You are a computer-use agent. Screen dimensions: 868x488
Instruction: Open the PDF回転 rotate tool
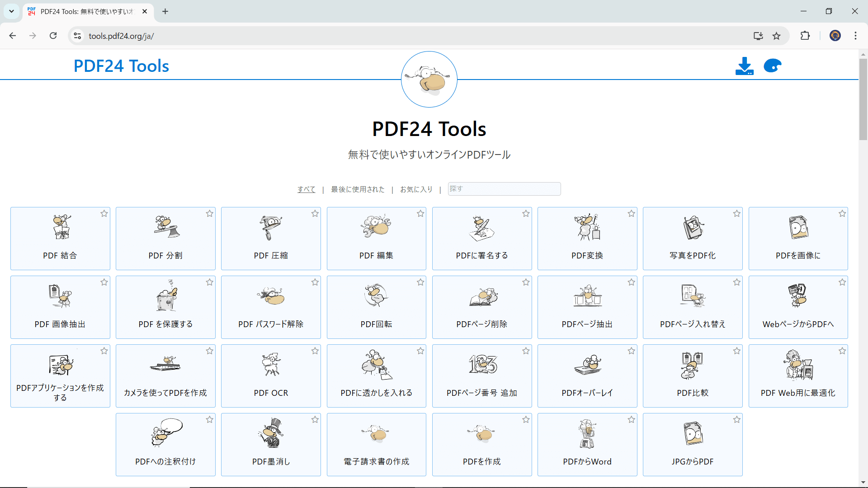376,307
